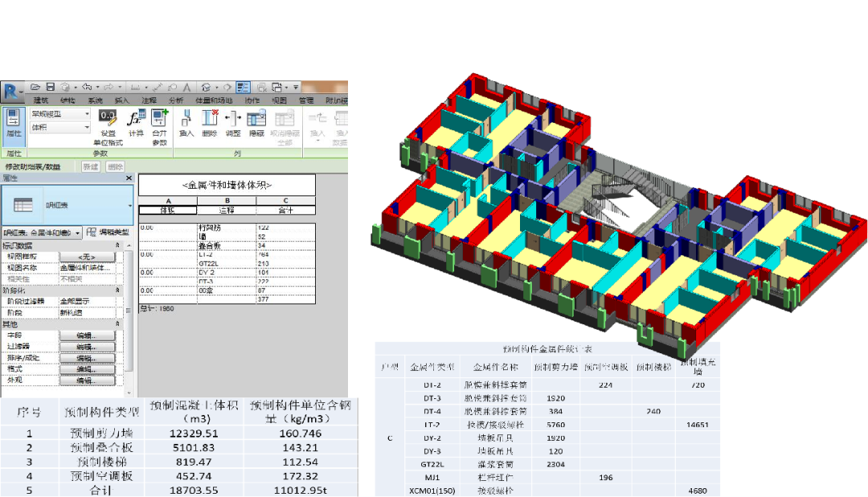Image resolution: width=868 pixels, height=497 pixels.
Task: Open the 体量和场地 ribbon tab
Action: point(214,100)
